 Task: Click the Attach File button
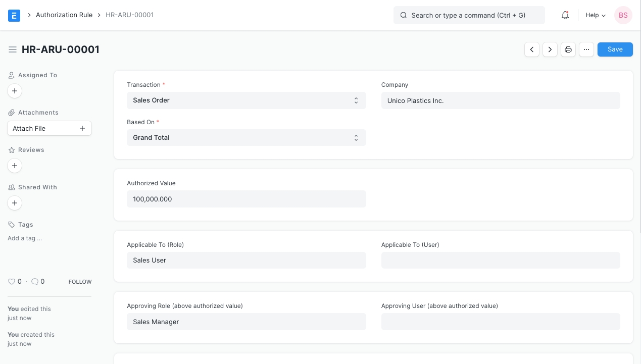point(49,128)
